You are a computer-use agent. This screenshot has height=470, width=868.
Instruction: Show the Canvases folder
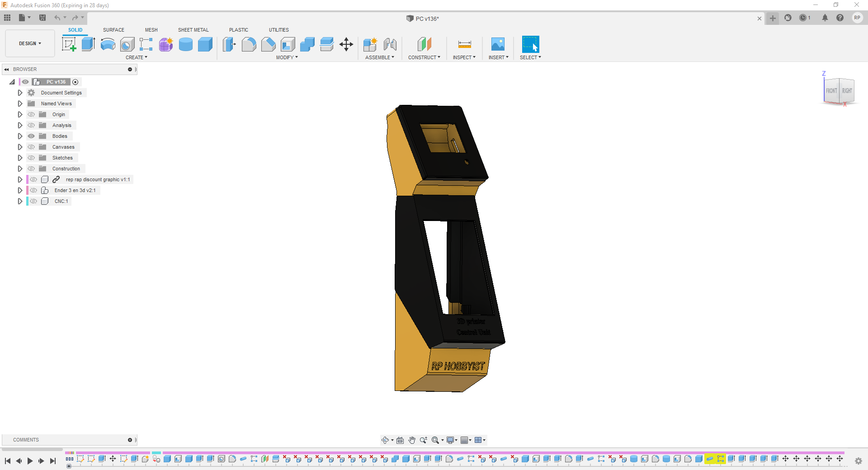tap(31, 147)
